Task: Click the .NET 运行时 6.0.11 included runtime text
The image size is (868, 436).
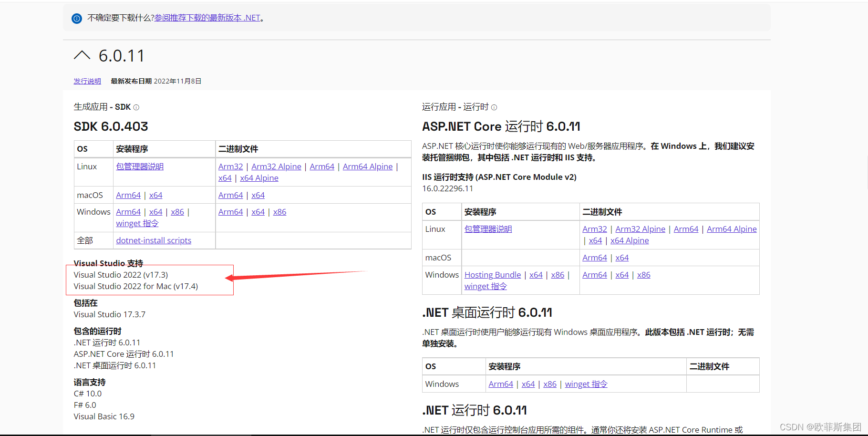Action: point(107,343)
